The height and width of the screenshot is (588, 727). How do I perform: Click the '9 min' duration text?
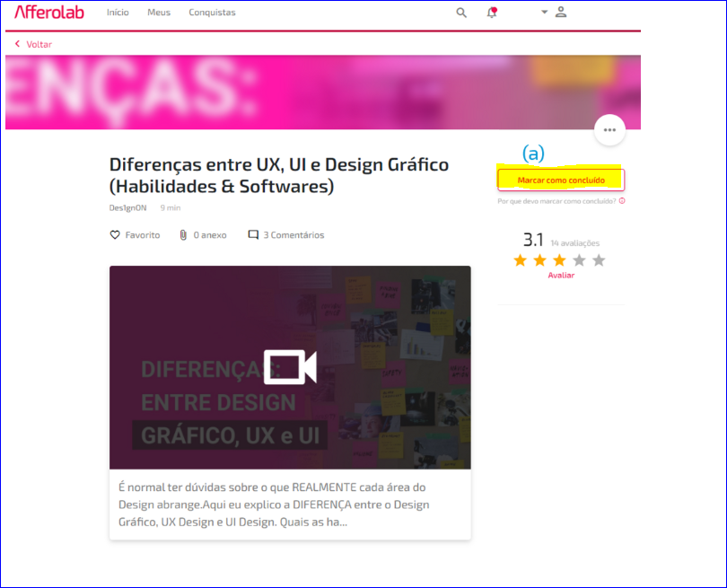click(x=171, y=207)
